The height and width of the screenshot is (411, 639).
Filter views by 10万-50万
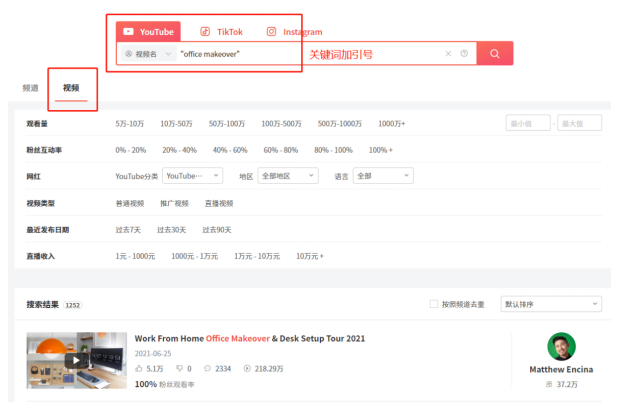click(x=176, y=123)
